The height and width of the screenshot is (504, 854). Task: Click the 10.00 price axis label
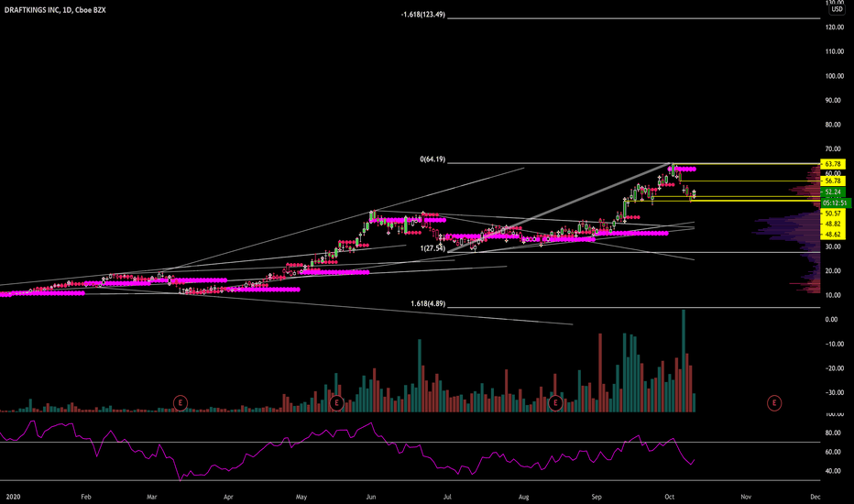835,295
